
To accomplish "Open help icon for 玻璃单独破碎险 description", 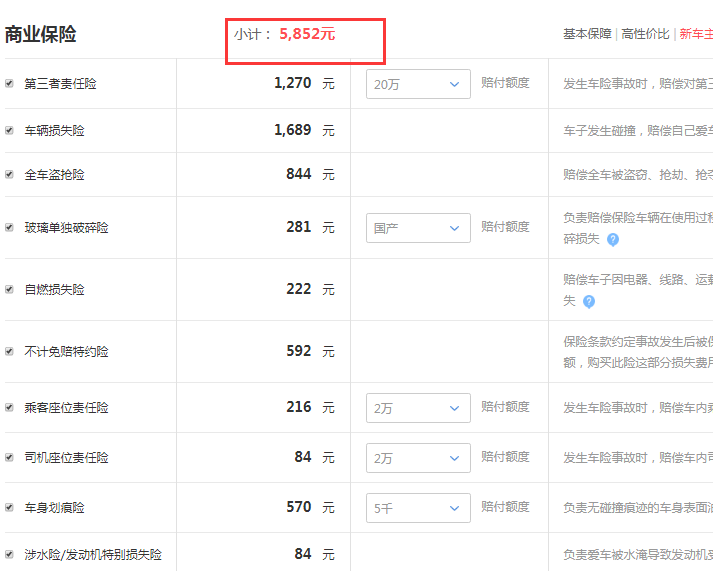I will [x=613, y=239].
